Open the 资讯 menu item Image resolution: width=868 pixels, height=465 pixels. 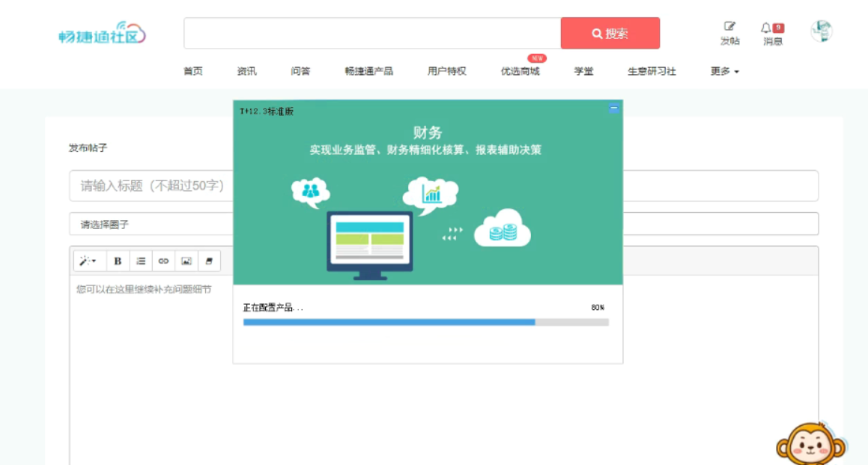coord(246,71)
